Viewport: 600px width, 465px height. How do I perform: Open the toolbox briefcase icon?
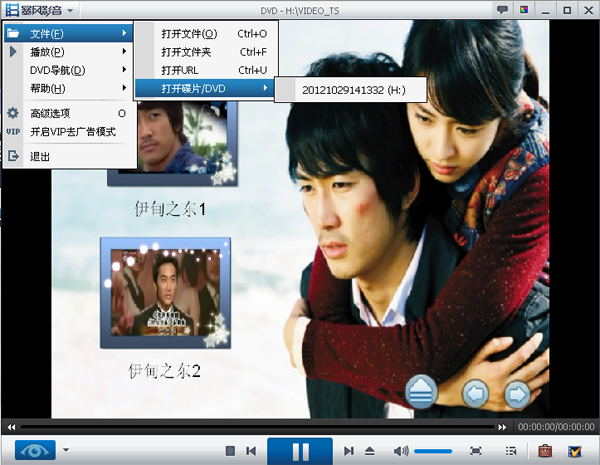[545, 451]
